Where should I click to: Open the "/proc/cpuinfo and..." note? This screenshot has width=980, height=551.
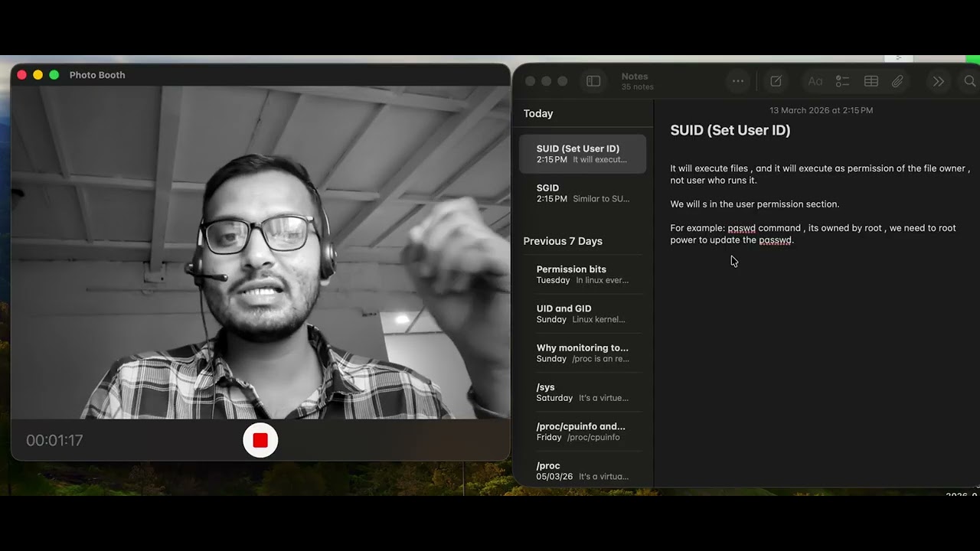tap(583, 432)
